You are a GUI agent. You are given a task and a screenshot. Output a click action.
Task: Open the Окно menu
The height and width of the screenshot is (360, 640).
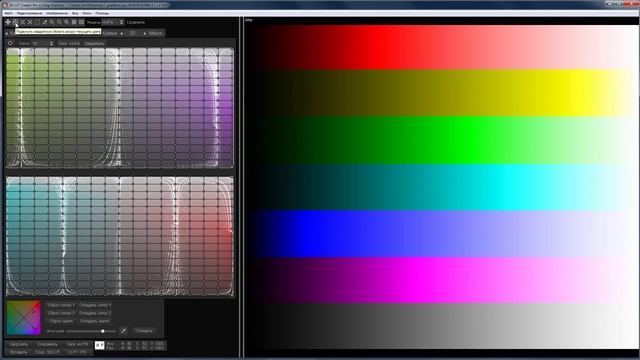coord(87,13)
